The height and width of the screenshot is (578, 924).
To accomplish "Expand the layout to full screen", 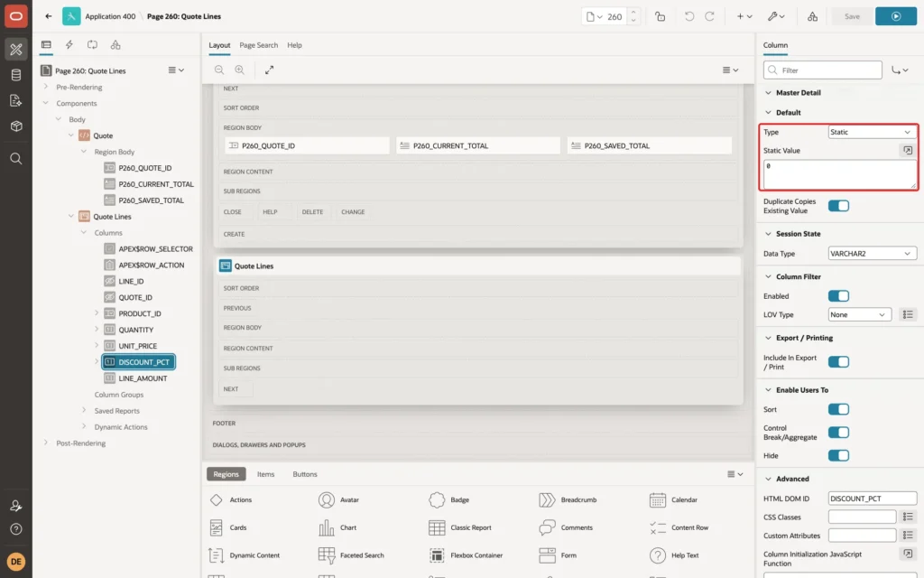I will tap(269, 70).
